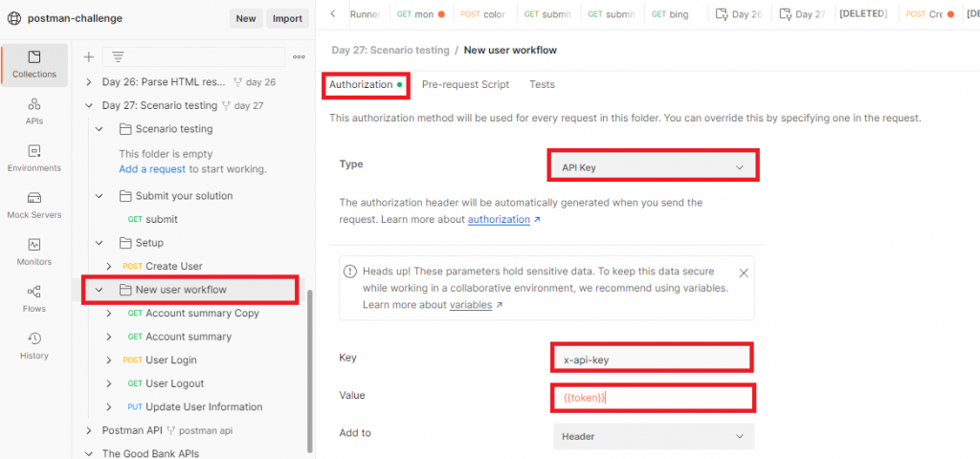Switch to the Authorization tab
This screenshot has height=459, width=980.
click(366, 84)
